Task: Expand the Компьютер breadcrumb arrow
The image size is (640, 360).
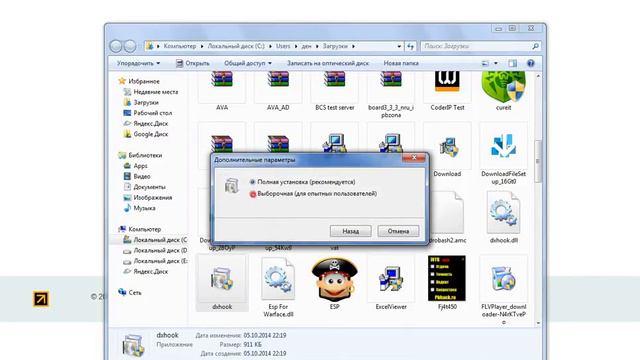Action: click(202, 47)
